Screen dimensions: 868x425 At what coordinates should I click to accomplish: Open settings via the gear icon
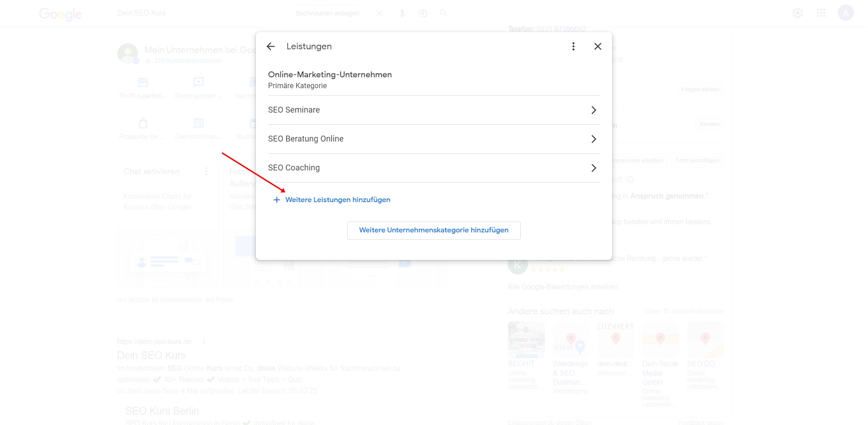pos(797,13)
